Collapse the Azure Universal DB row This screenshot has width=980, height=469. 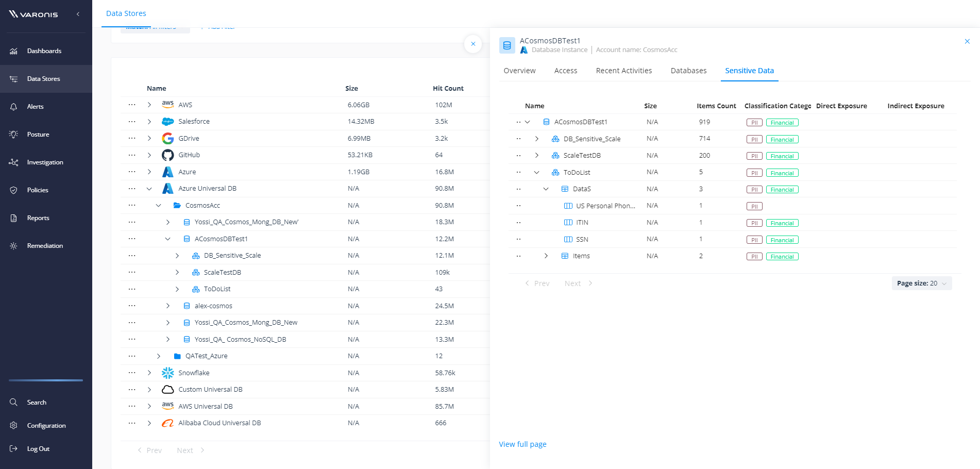(149, 189)
